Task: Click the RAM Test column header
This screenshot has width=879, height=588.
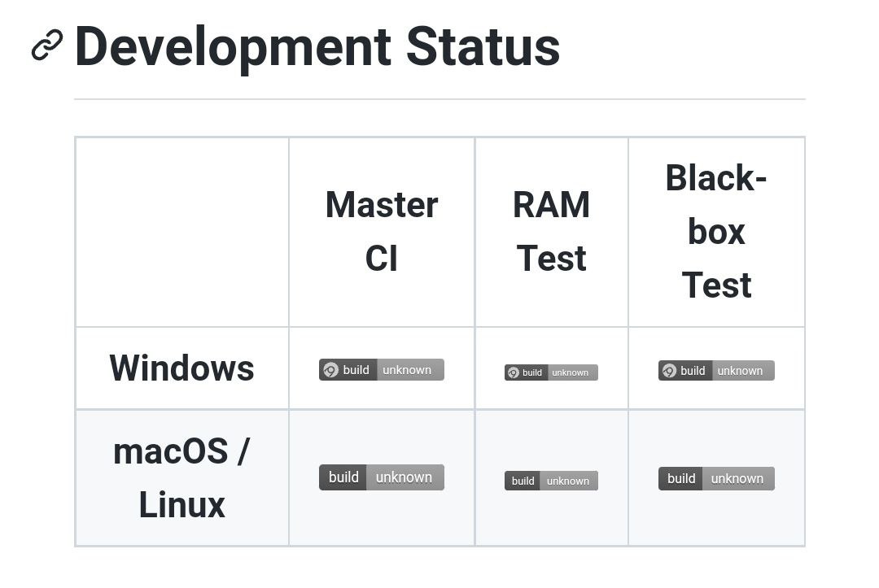Action: [551, 231]
